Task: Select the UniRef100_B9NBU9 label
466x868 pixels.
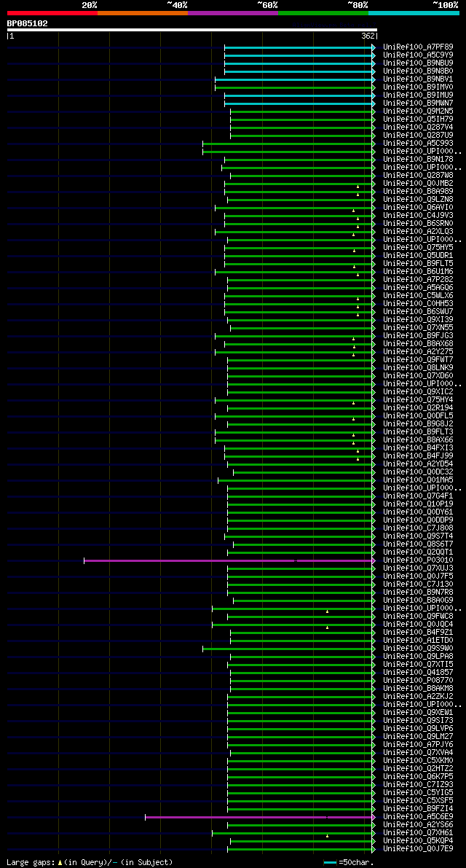Action: 418,63
